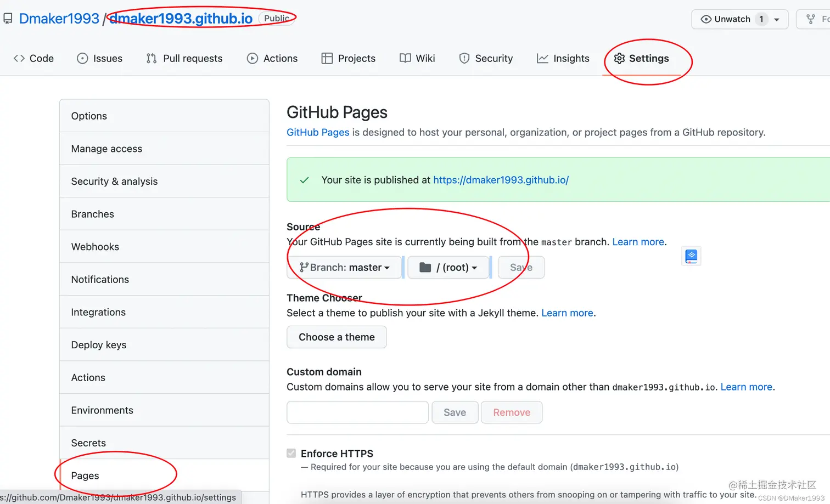Viewport: 830px width, 504px height.
Task: Click the repository book icon beside Dmaker1993
Action: pos(8,19)
